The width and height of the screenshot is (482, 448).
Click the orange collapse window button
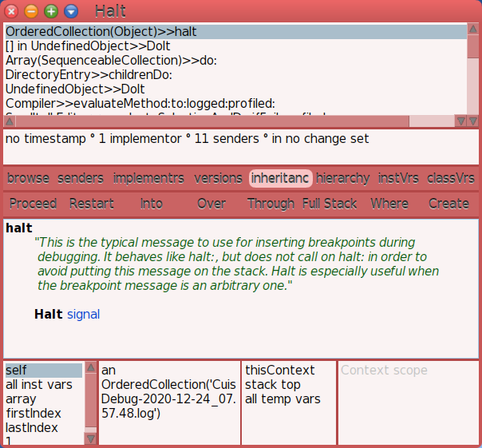pyautogui.click(x=31, y=11)
